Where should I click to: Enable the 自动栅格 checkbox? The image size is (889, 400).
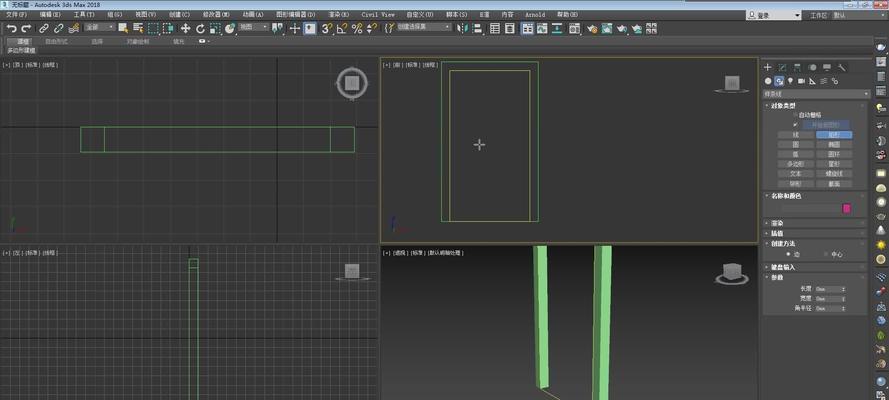(x=795, y=115)
